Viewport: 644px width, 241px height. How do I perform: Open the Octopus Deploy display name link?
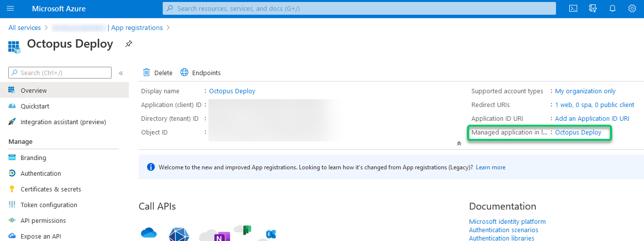pyautogui.click(x=232, y=91)
